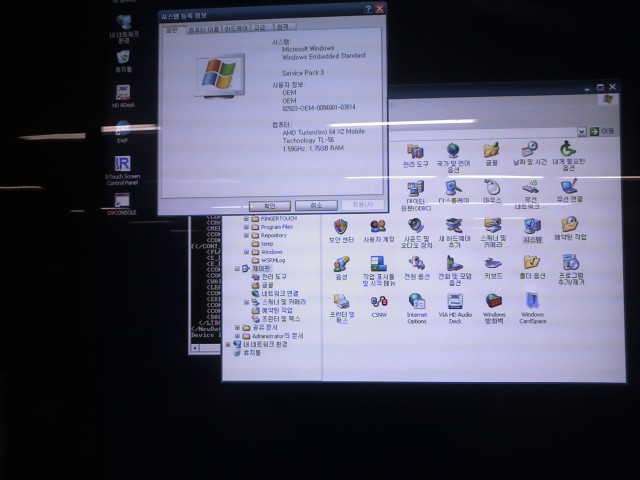
Task: Open the 무선 연결 icon
Action: [x=569, y=191]
